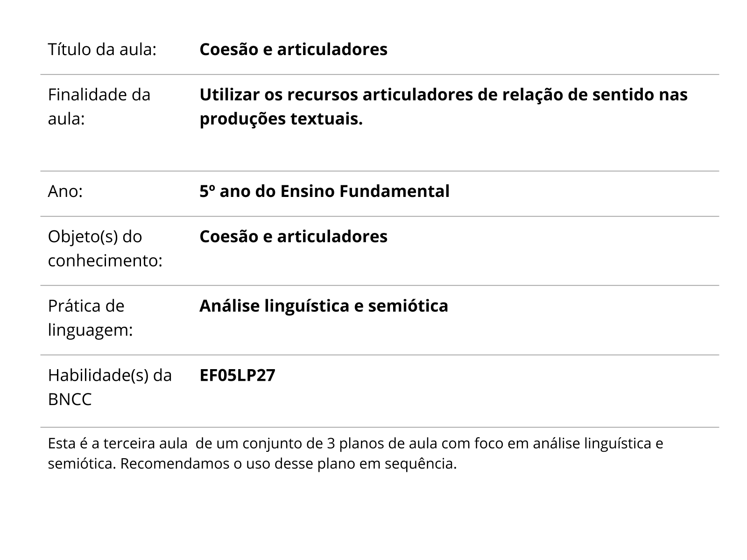Click the BNCC skill code "EF05LP27"

point(237,375)
